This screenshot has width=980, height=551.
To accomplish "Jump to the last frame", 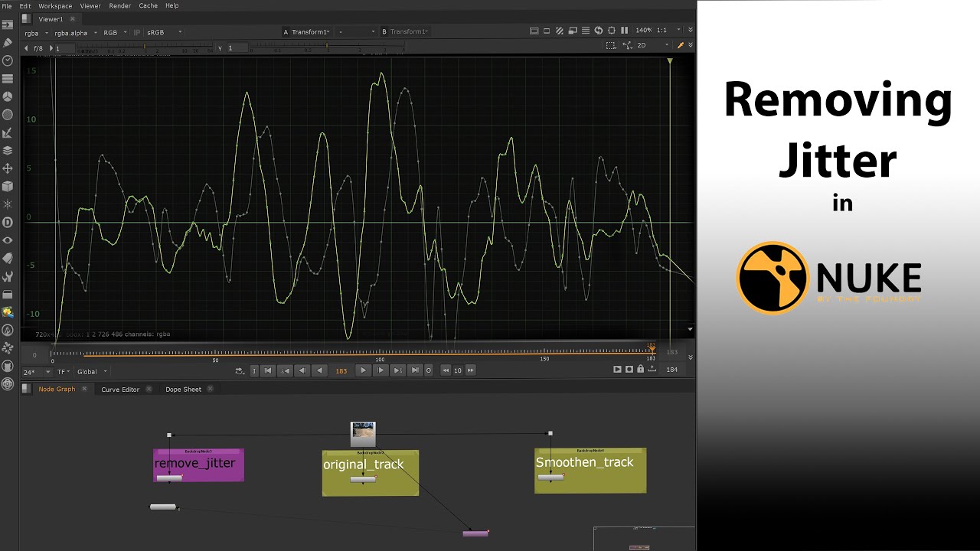I will pos(414,370).
